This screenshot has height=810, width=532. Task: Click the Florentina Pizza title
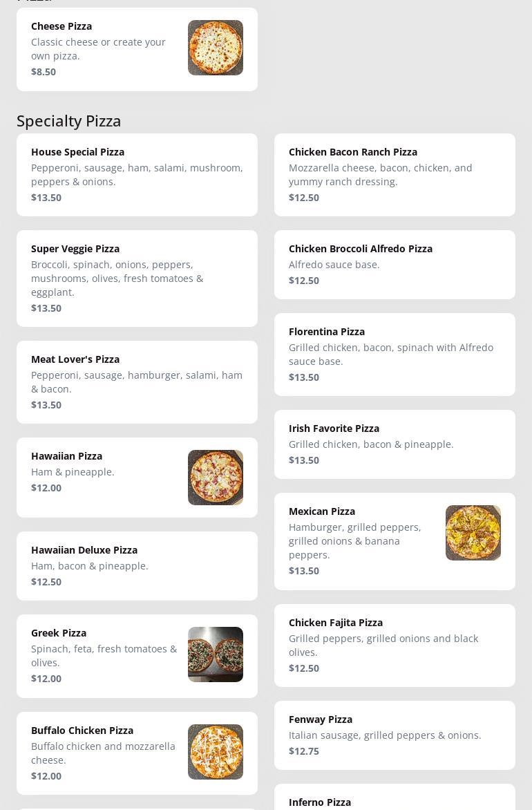(327, 332)
